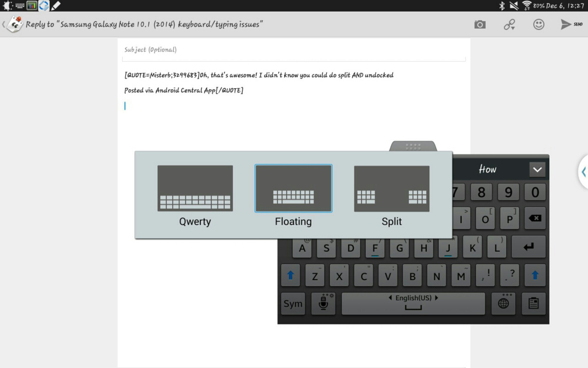Tap the X letter key
Image resolution: width=588 pixels, height=368 pixels.
coord(339,275)
